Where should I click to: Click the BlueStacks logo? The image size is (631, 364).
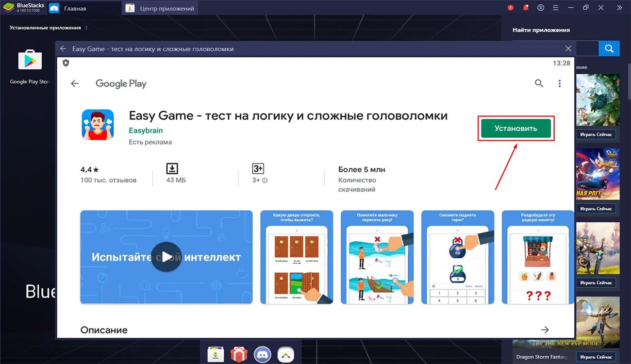pos(8,8)
